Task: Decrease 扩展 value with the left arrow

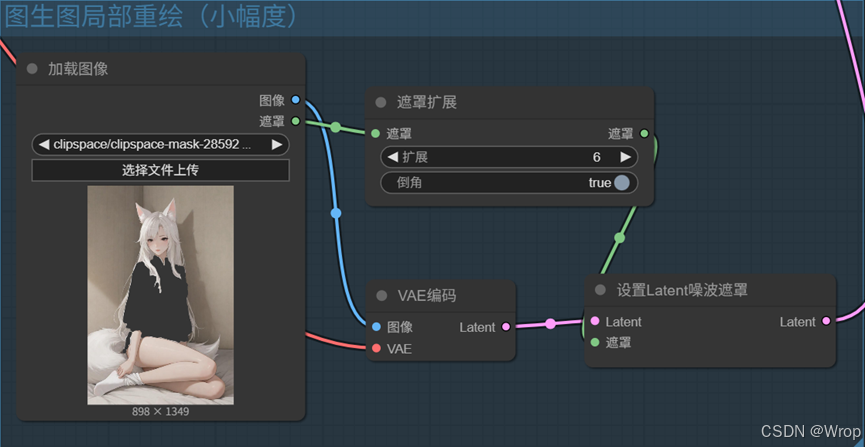Action: point(393,157)
